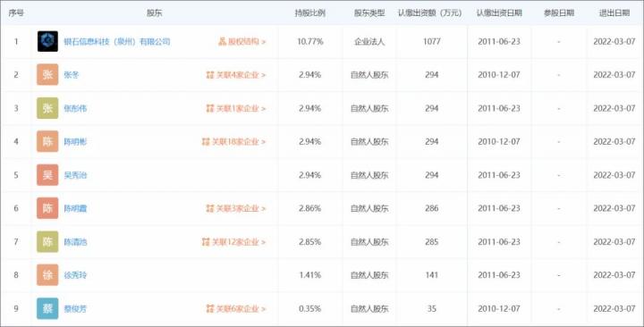Select 2022-03-07 exit date in 陈清池 row

point(614,242)
